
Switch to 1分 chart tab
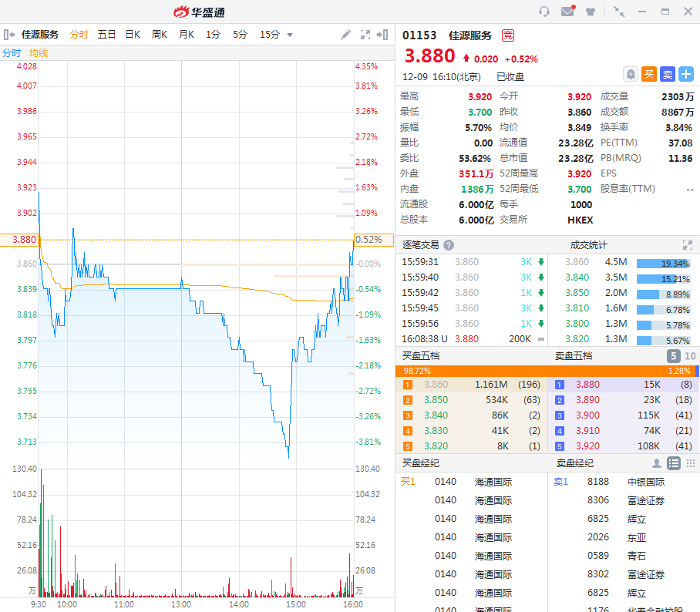pyautogui.click(x=213, y=35)
